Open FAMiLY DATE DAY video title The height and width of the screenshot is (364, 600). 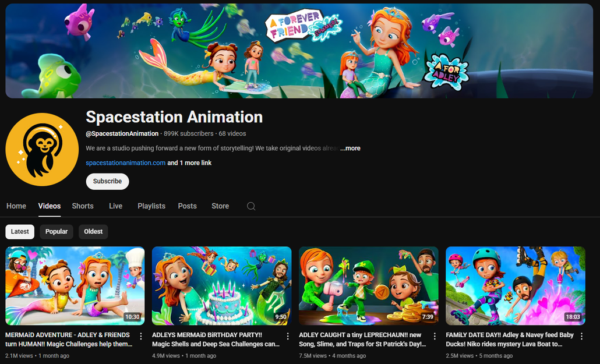point(510,340)
